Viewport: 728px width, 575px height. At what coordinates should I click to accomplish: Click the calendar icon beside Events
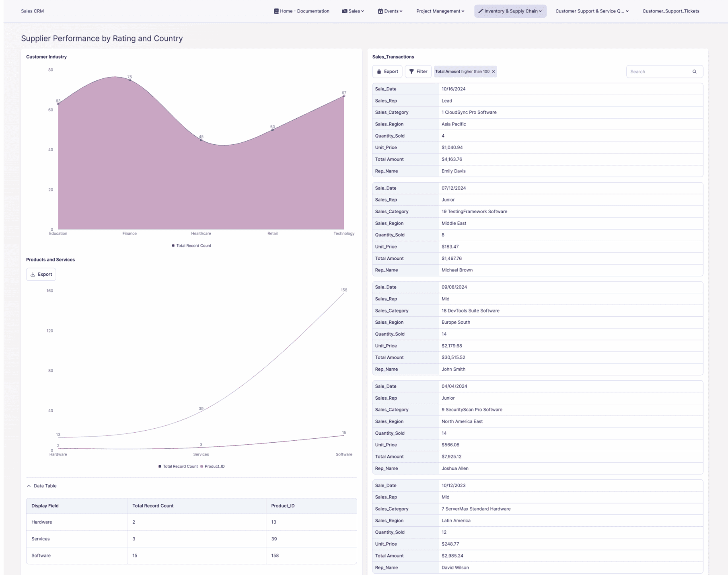click(380, 11)
